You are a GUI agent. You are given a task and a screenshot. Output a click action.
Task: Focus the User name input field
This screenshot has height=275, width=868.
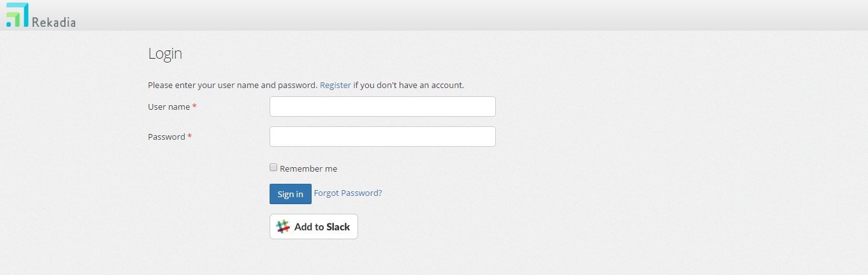(382, 107)
